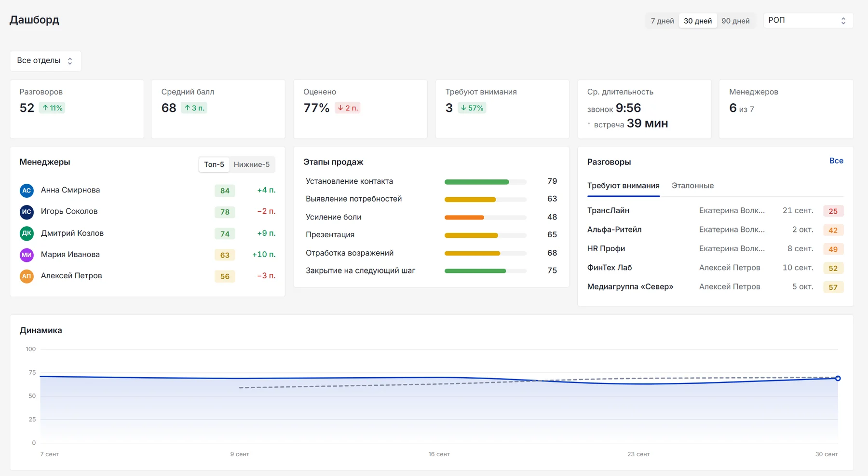Open the Требуют внимания tab

click(623, 186)
